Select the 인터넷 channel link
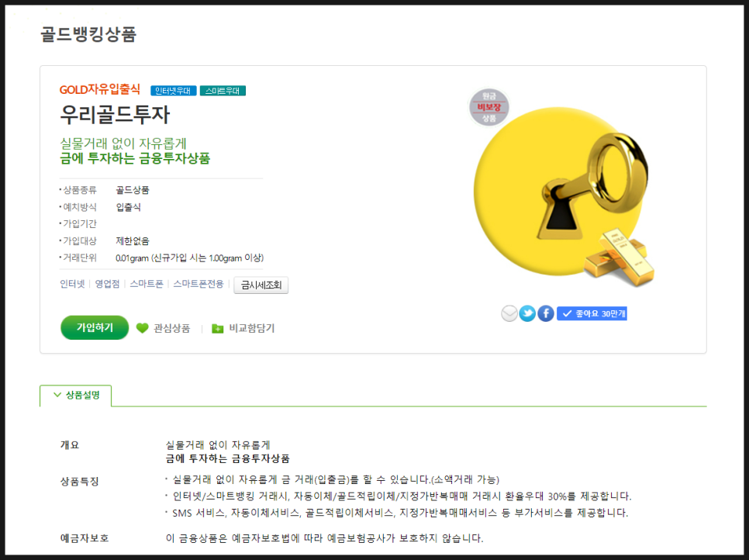Screen dimensions: 749x560 click(72, 284)
